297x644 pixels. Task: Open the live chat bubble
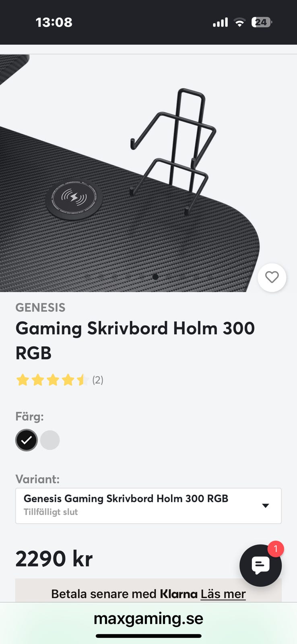tap(260, 565)
